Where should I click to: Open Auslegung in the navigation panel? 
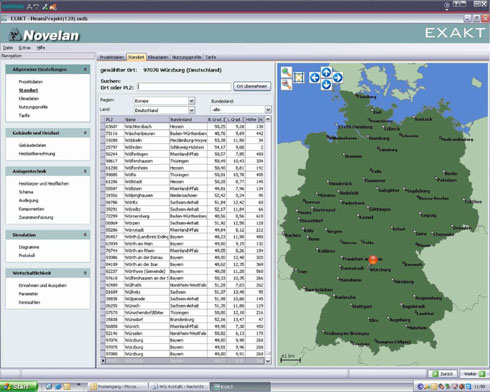coord(28,200)
